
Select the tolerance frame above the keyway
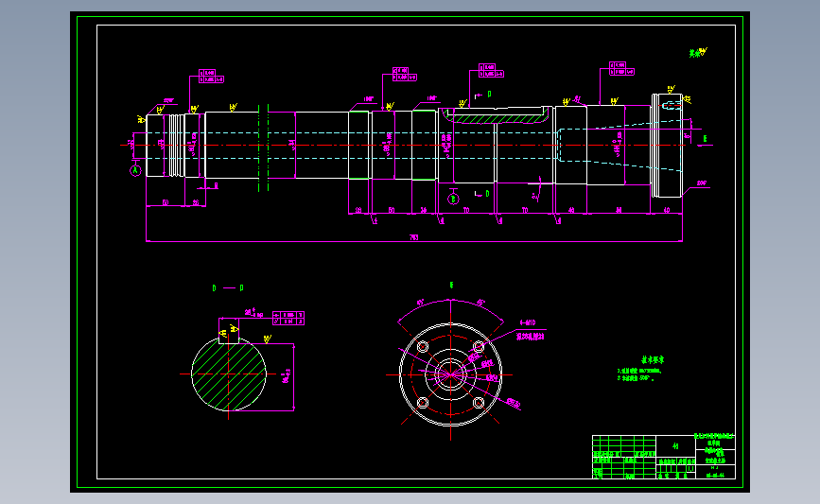click(x=491, y=71)
